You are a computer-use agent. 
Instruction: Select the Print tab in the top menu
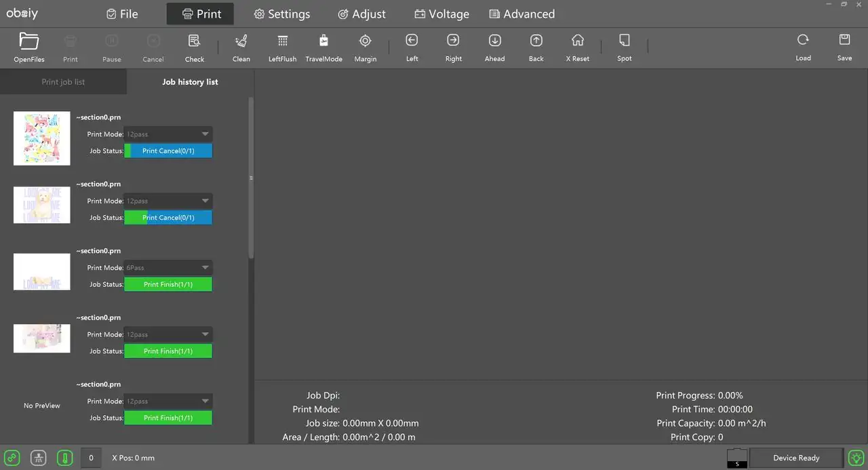(201, 14)
